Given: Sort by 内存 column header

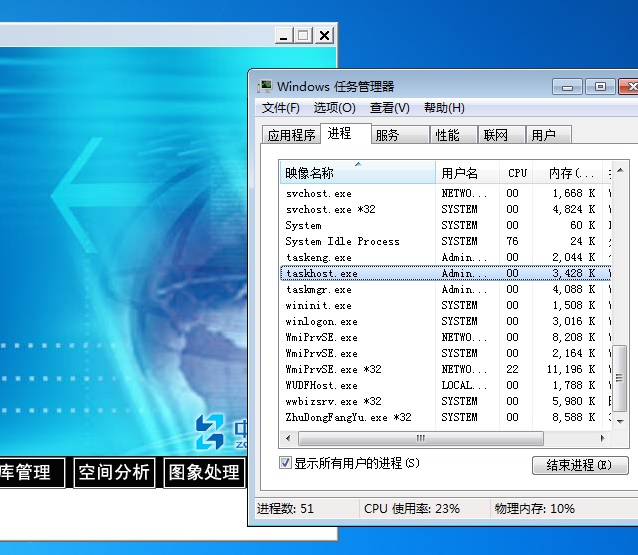Looking at the screenshot, I should [567, 173].
